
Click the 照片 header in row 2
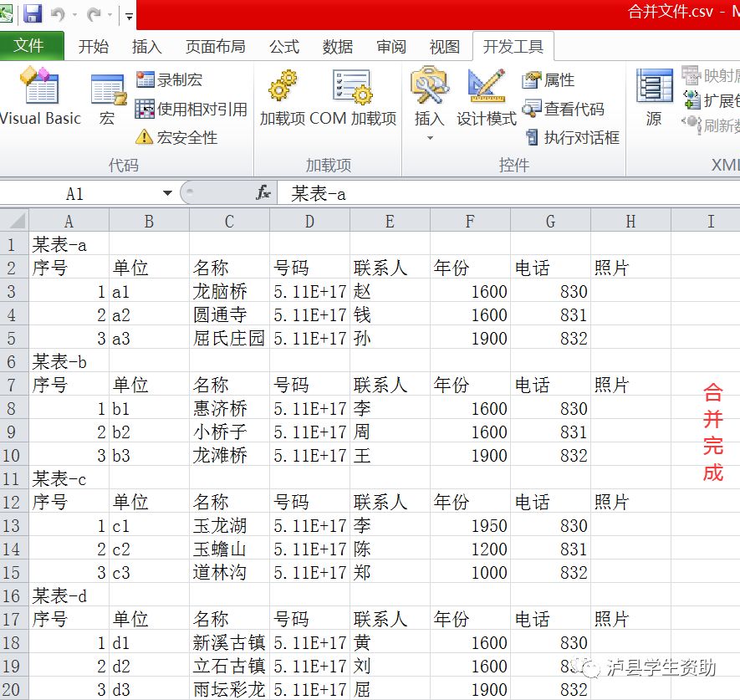630,268
